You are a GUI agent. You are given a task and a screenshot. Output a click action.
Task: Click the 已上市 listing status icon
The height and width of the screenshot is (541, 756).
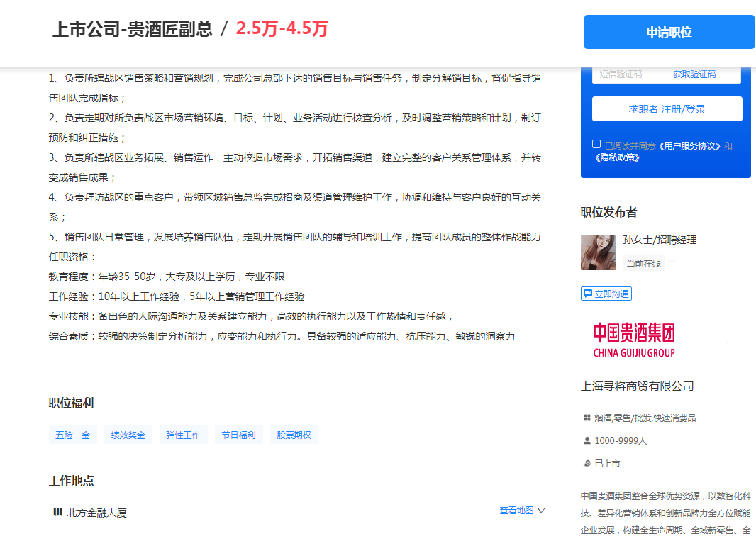click(587, 463)
